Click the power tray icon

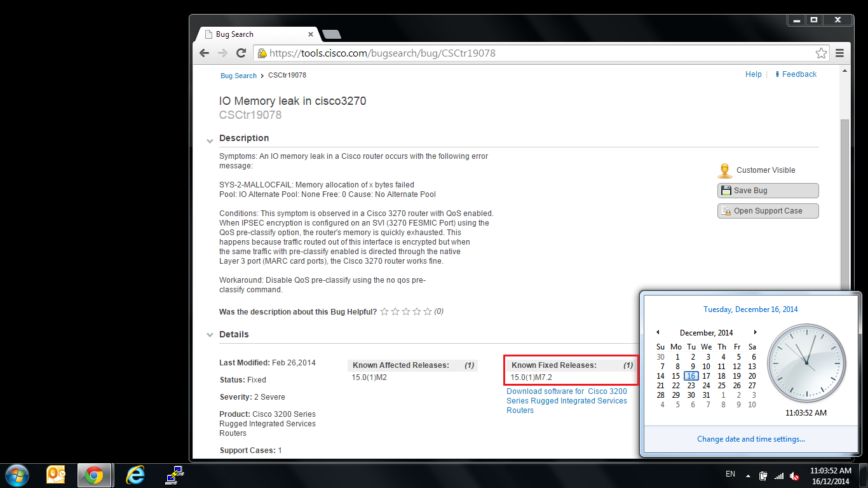[x=764, y=475]
